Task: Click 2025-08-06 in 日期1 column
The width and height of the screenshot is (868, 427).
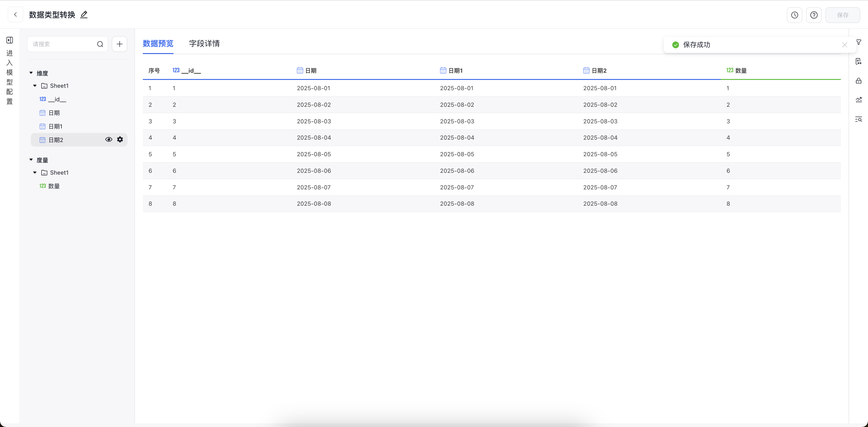Action: (x=457, y=171)
